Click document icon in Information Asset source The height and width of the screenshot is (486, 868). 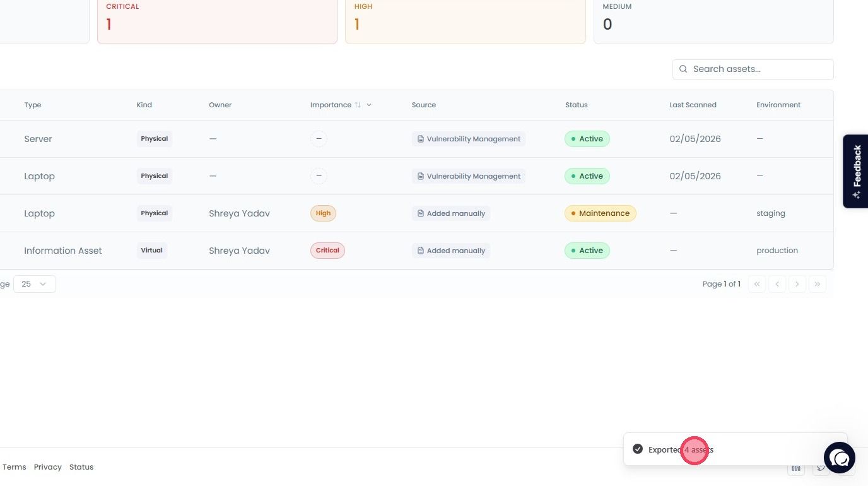point(421,251)
